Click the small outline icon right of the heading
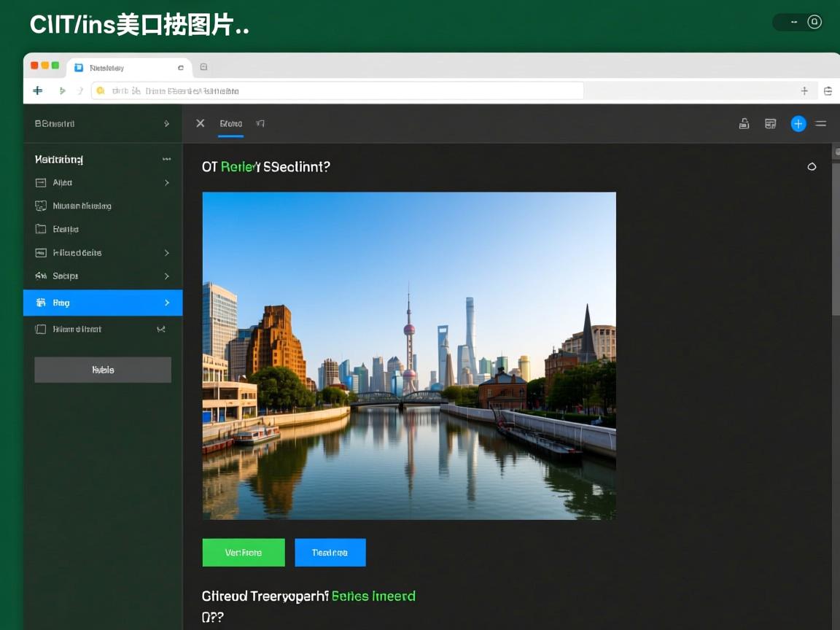This screenshot has width=840, height=630. tap(812, 167)
